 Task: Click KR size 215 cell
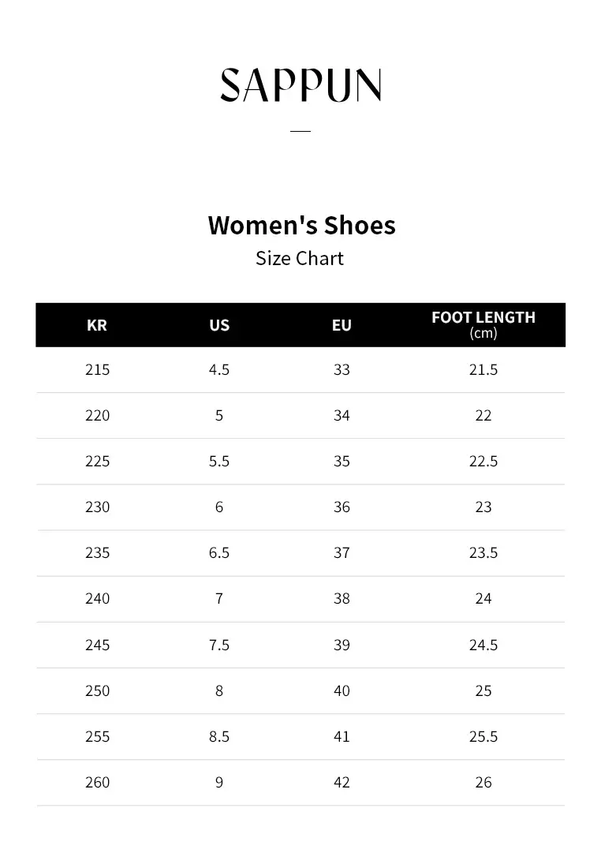(x=98, y=369)
